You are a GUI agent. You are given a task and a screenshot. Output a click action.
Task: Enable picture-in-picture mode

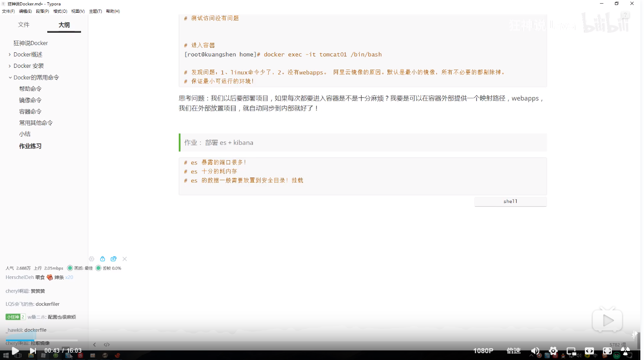click(x=571, y=351)
